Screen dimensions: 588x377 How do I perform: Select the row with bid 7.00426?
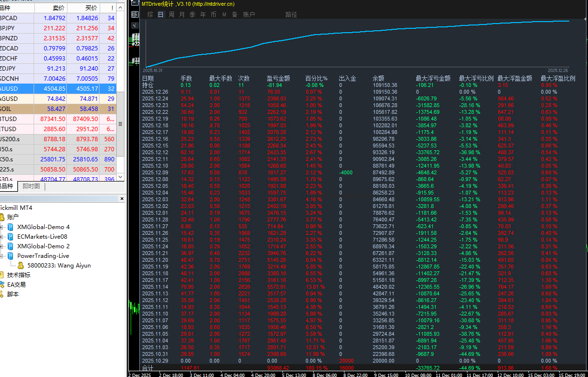tap(58, 79)
